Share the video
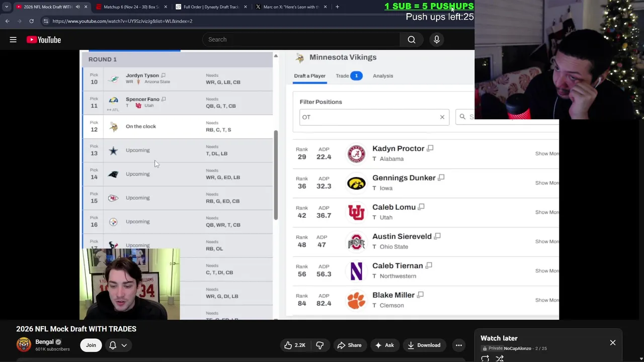 tap(349, 345)
